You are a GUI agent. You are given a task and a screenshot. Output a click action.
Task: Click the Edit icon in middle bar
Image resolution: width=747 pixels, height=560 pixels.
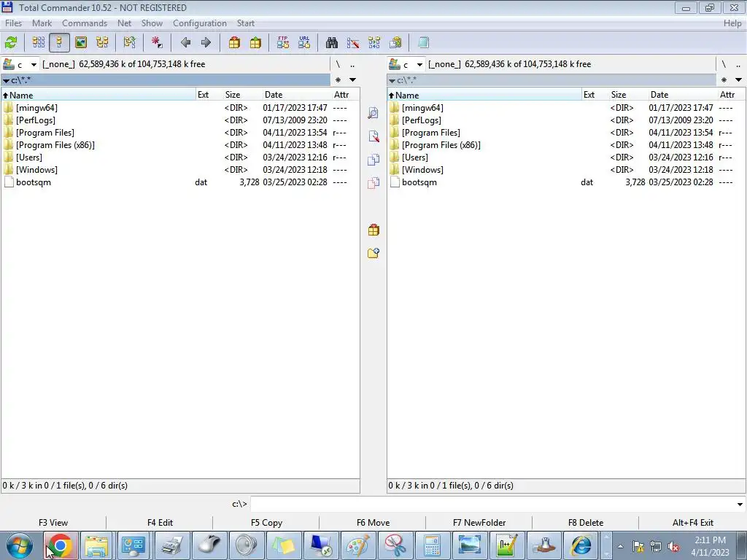coord(373,136)
